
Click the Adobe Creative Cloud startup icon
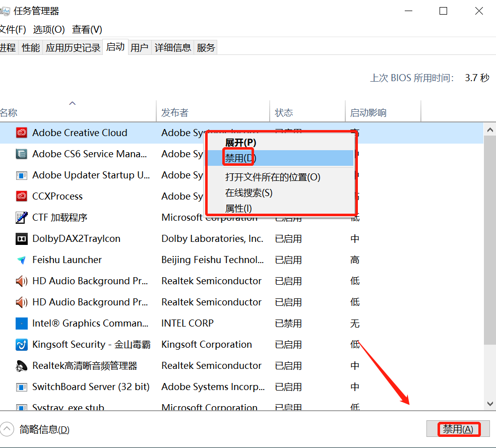pyautogui.click(x=21, y=133)
